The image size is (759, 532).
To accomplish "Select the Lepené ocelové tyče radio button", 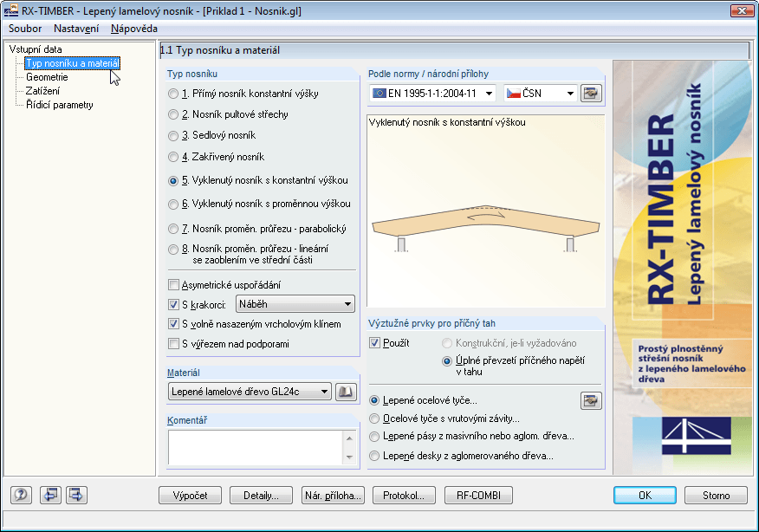I will point(374,400).
